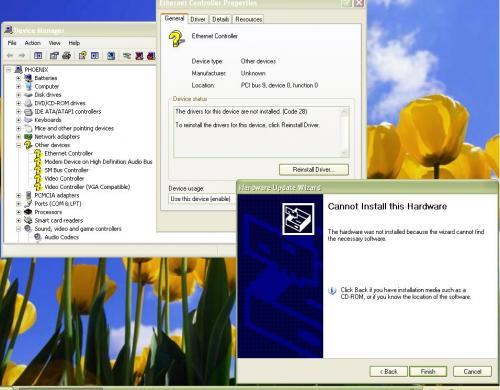Click the Properties toolbar icon
This screenshot has height=390, width=500.
(x=54, y=56)
